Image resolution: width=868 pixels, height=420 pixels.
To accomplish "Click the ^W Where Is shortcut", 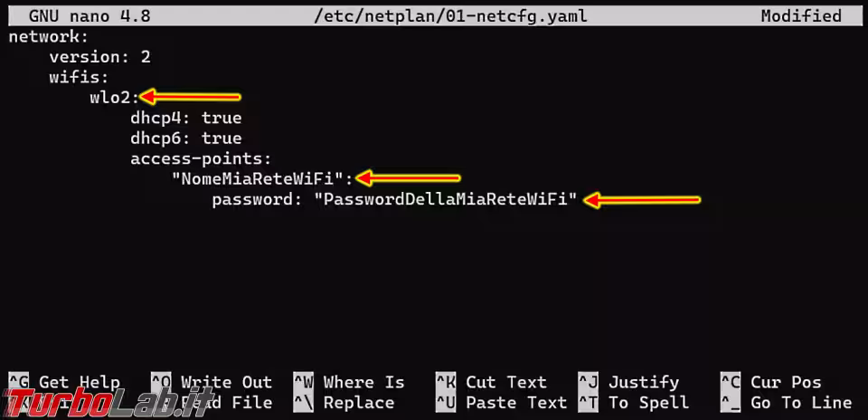I will (x=349, y=382).
